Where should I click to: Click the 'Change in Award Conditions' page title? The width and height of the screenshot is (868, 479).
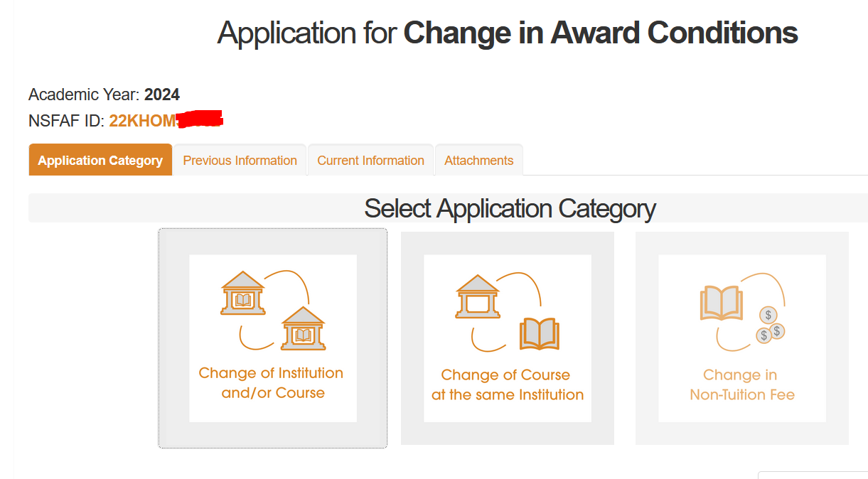[601, 33]
